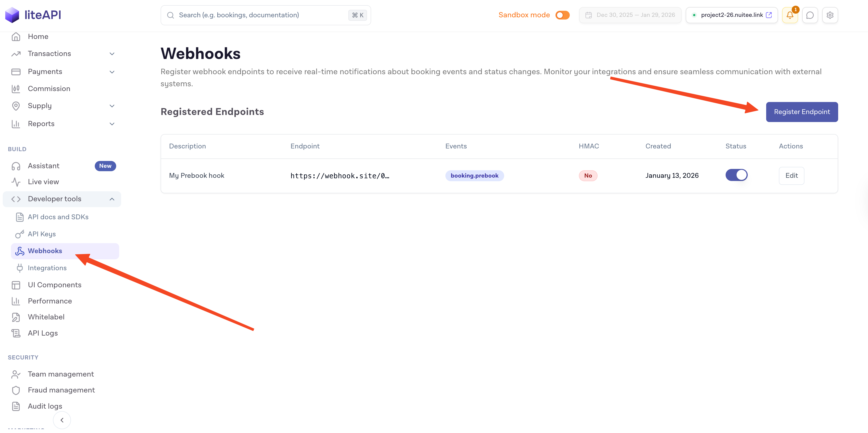868x433 pixels.
Task: Collapse sidebar with the left chevron
Action: click(62, 420)
